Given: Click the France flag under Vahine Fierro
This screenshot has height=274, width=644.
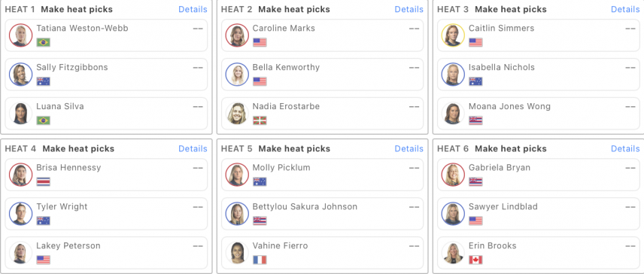Looking at the screenshot, I should (260, 260).
